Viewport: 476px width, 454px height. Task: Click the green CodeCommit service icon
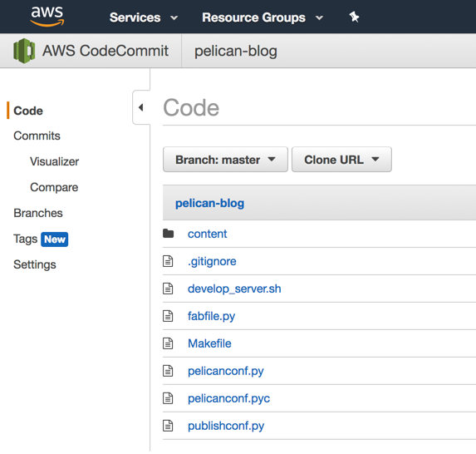(x=24, y=51)
